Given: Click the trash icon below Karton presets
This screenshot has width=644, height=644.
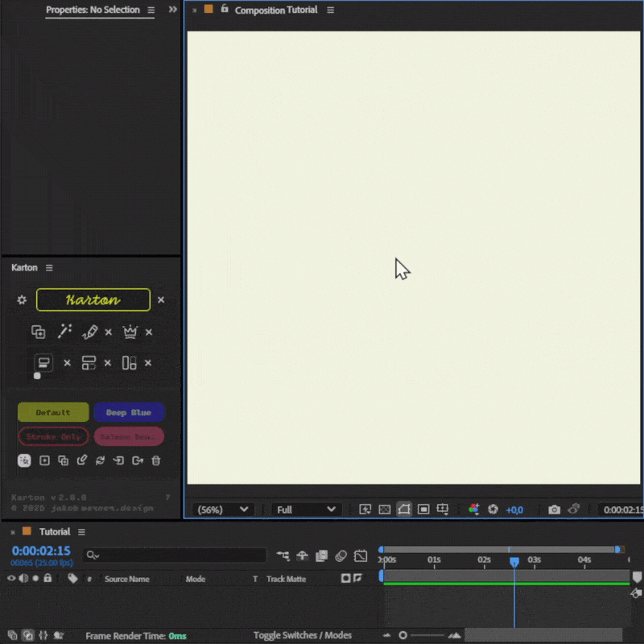Looking at the screenshot, I should pyautogui.click(x=156, y=460).
